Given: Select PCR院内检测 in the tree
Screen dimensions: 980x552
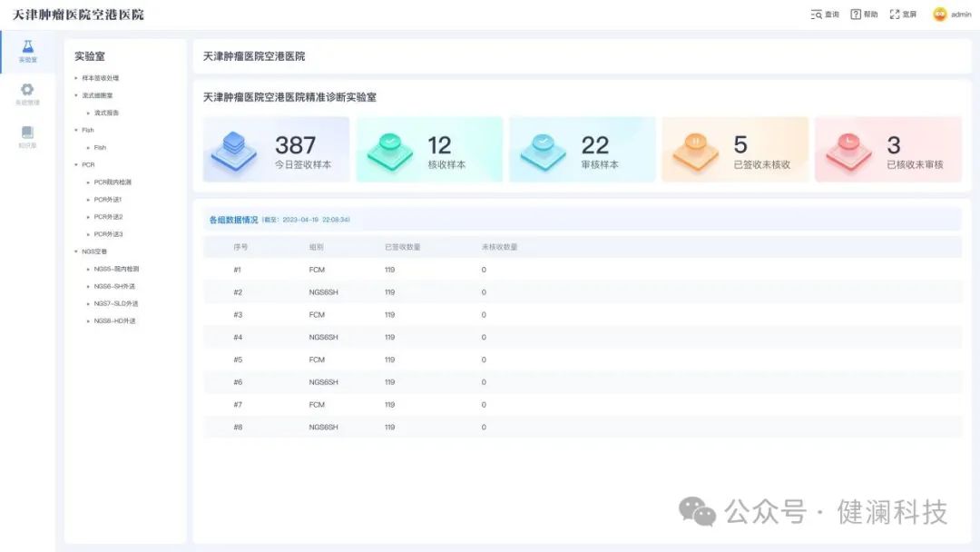Looking at the screenshot, I should click(x=113, y=182).
